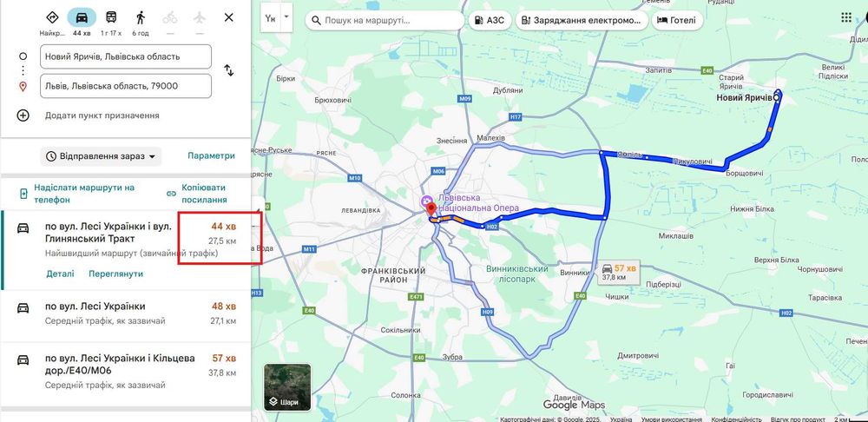Select the best travel mode icon
Image resolution: width=868 pixels, height=422 pixels.
(52, 17)
